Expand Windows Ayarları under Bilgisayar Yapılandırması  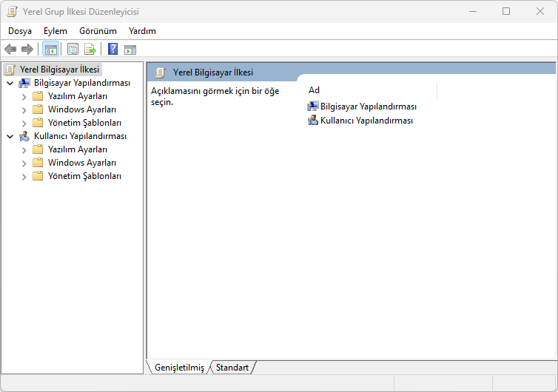coord(24,110)
